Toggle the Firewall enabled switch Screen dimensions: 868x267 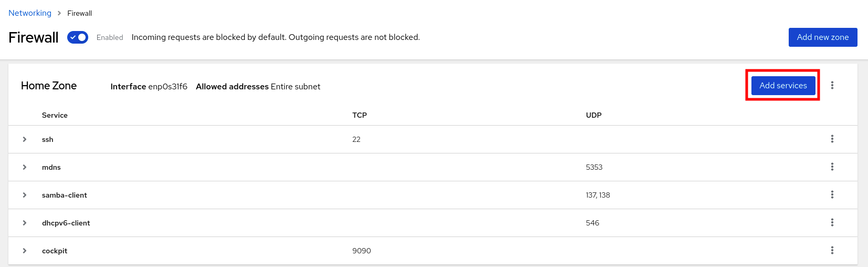[x=78, y=37]
